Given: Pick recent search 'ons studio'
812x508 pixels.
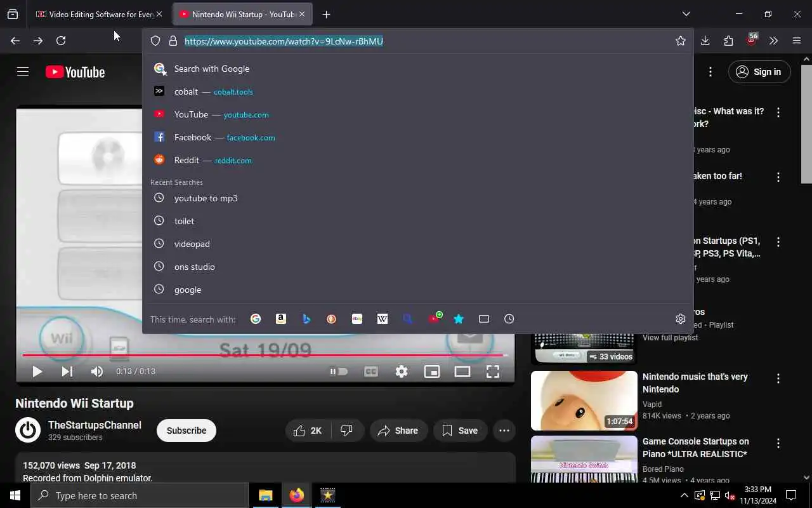Looking at the screenshot, I should click(417, 267).
